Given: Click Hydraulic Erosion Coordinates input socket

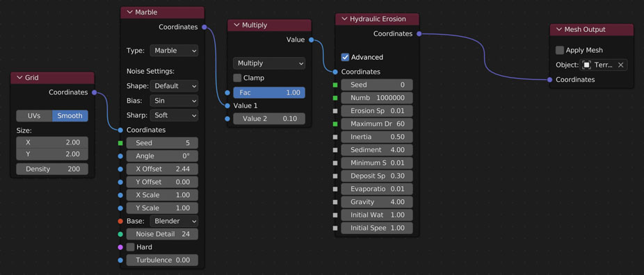Looking at the screenshot, I should (335, 72).
